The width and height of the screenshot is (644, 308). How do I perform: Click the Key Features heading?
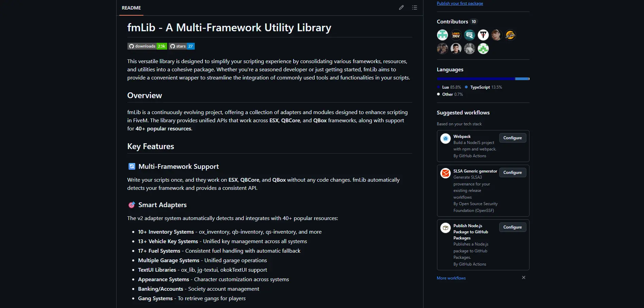tap(151, 146)
